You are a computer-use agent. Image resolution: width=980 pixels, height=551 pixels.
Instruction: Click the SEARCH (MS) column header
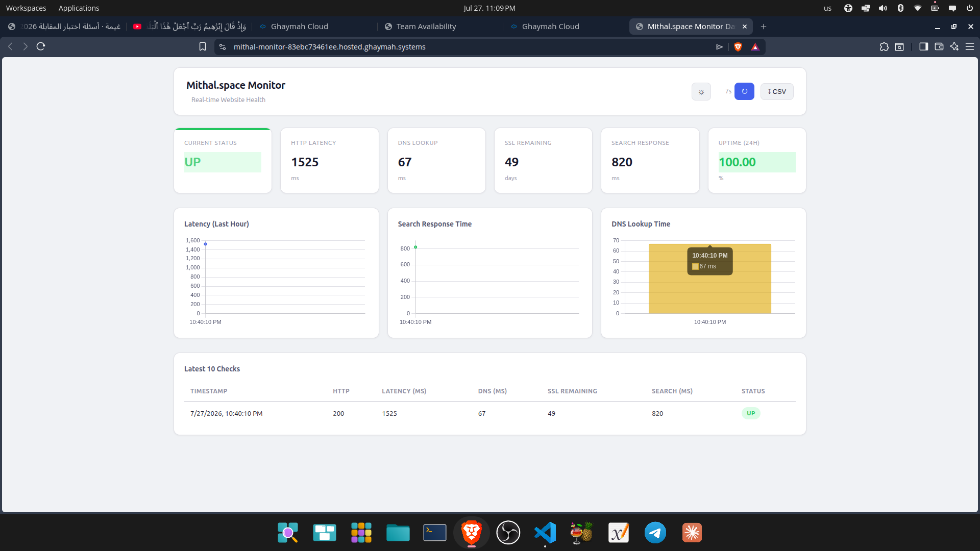(x=672, y=391)
